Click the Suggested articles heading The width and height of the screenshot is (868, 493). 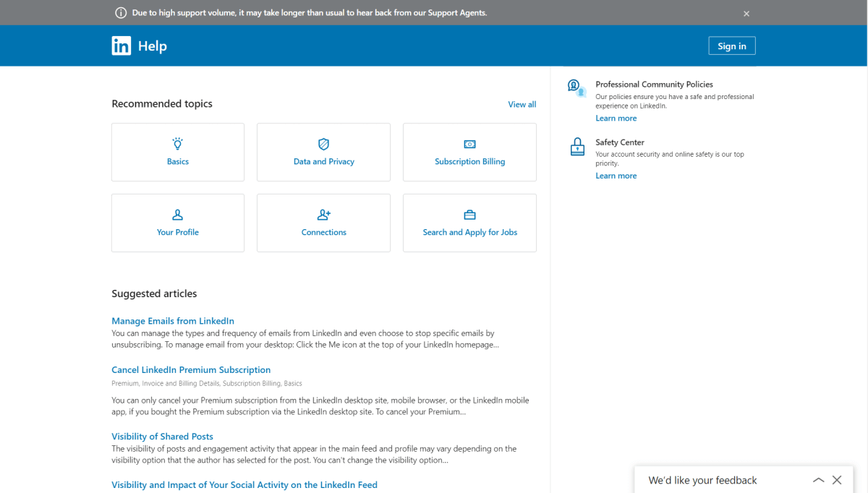(x=154, y=293)
